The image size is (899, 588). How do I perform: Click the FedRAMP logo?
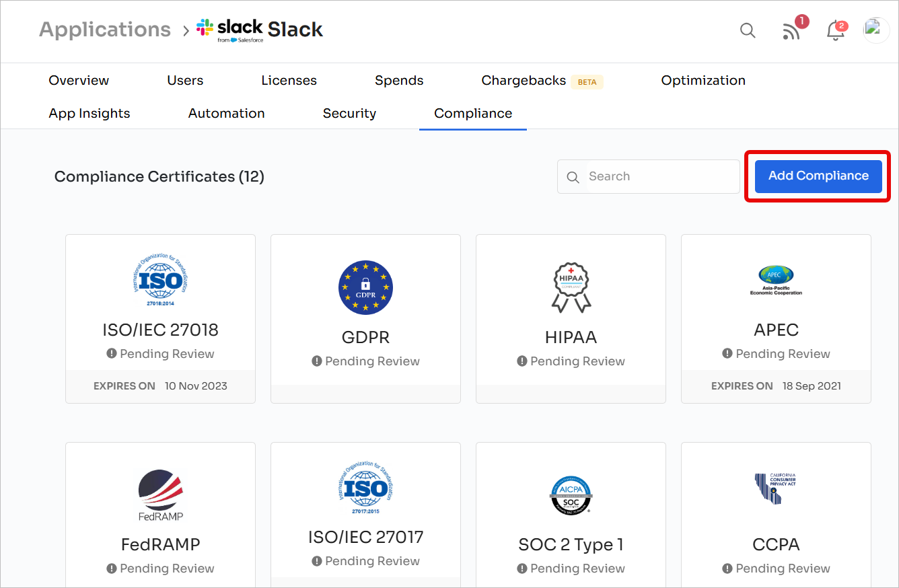coord(160,495)
